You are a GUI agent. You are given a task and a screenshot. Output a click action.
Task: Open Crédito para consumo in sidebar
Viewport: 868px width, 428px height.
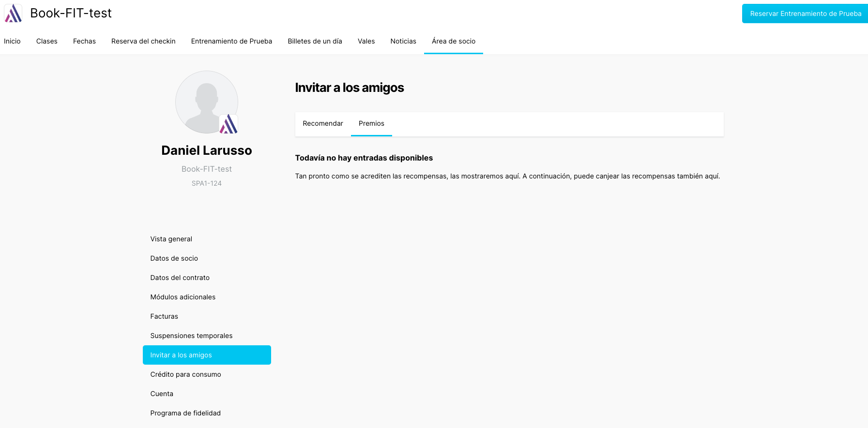coord(207,374)
